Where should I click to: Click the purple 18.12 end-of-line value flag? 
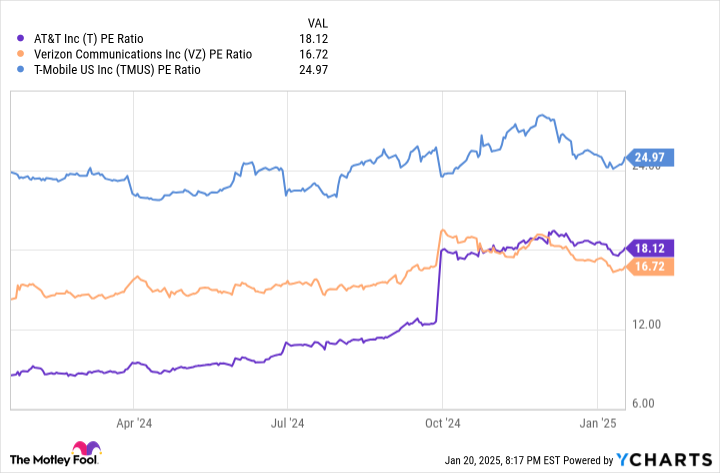tap(649, 247)
